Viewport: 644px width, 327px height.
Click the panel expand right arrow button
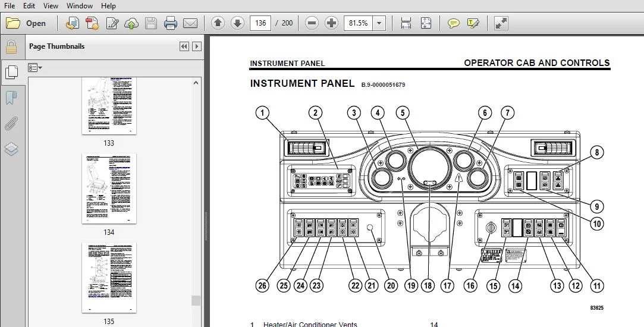197,46
